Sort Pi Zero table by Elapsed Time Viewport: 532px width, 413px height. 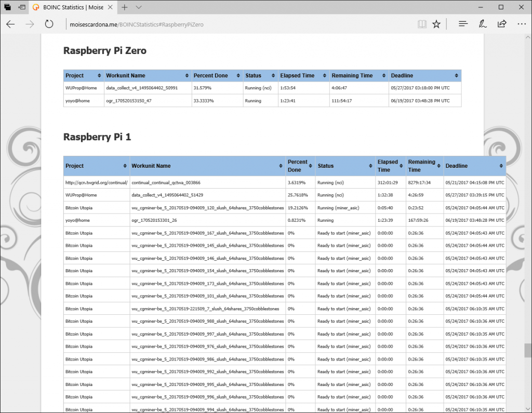303,76
